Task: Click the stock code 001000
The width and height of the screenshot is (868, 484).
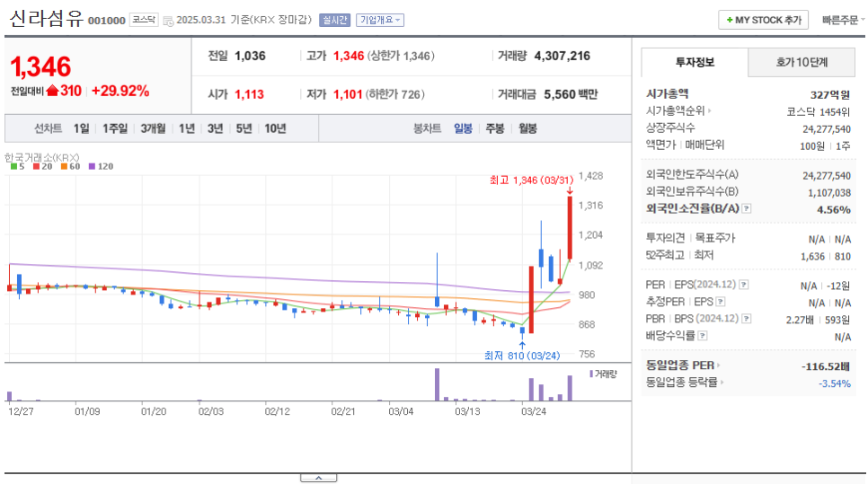Action: (107, 21)
